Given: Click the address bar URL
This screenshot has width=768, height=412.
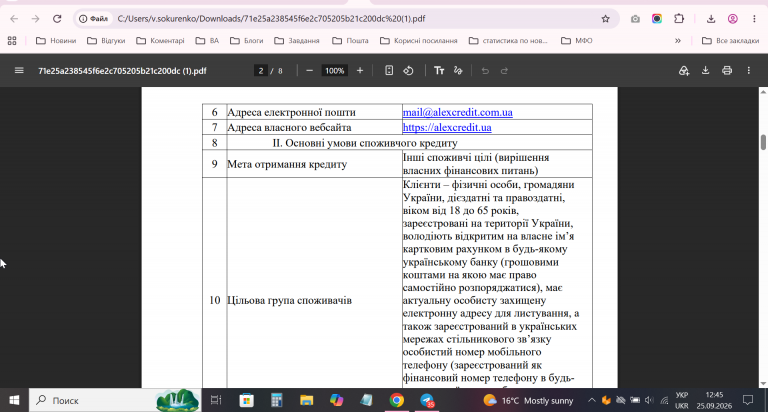Looking at the screenshot, I should [271, 19].
